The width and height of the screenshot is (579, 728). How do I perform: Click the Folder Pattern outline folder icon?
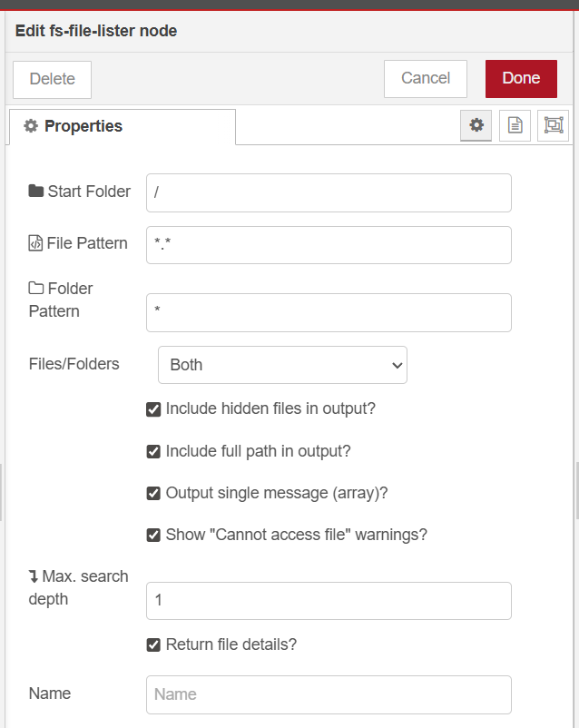[x=36, y=289]
